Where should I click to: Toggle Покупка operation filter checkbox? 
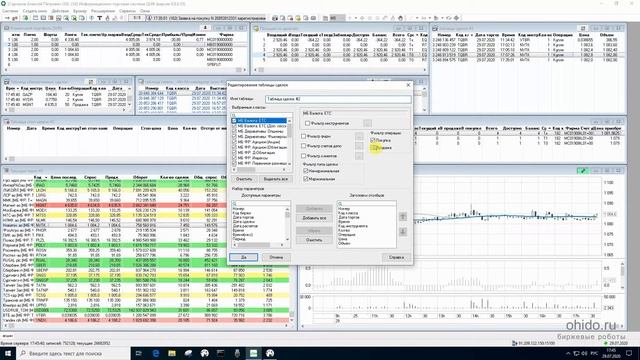click(373, 140)
